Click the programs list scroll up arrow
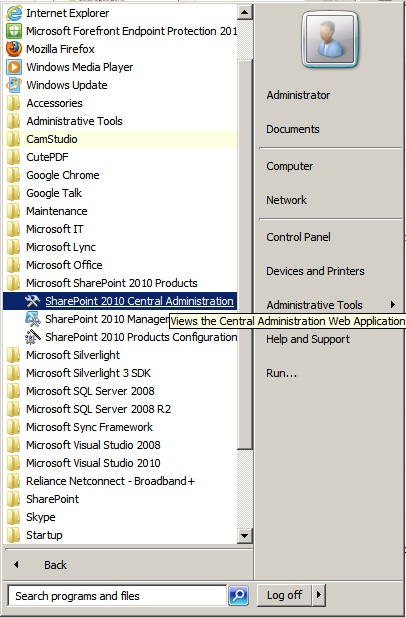This screenshot has height=618, width=406. point(245,12)
